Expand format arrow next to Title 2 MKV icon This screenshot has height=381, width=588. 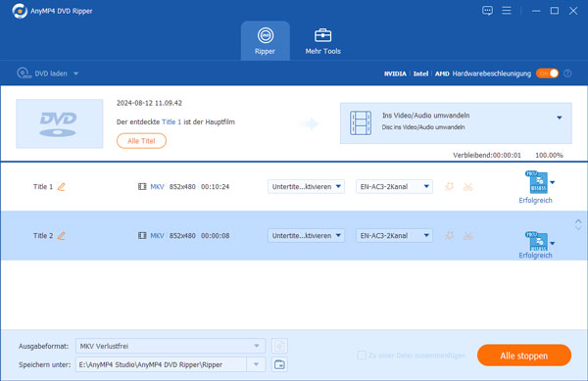553,244
